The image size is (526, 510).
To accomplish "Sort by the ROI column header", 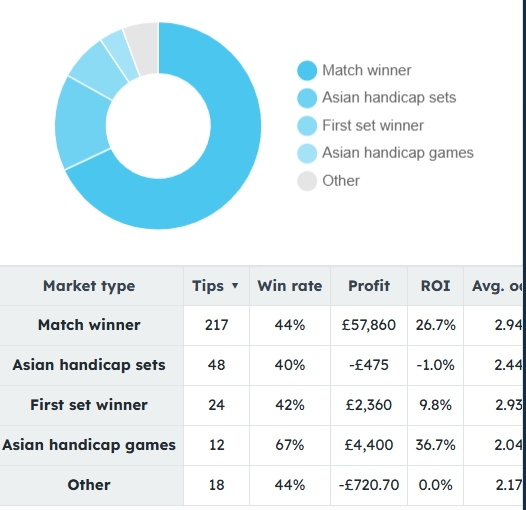I will click(435, 286).
